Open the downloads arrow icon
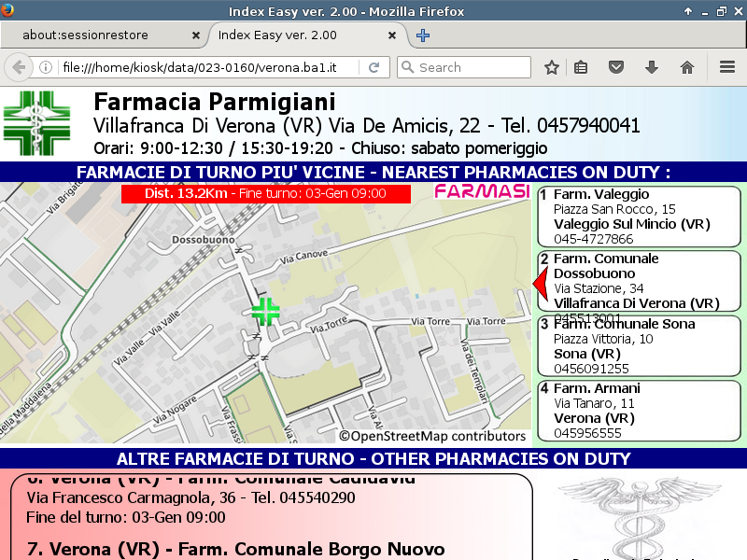The height and width of the screenshot is (560, 747). click(x=652, y=67)
